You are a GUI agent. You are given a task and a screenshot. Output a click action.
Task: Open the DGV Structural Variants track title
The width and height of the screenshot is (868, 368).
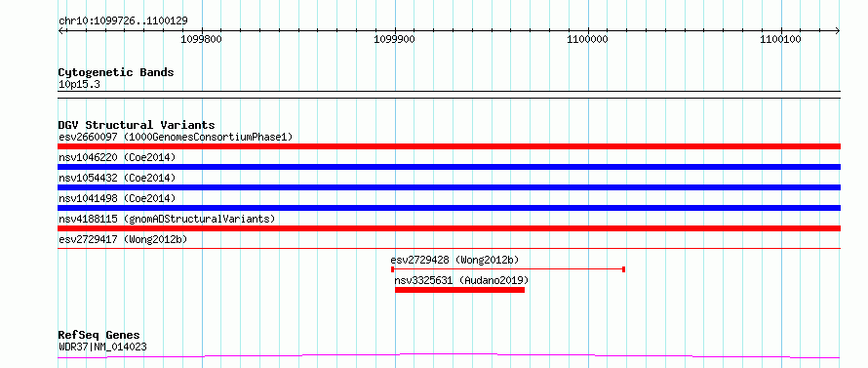[x=137, y=125]
